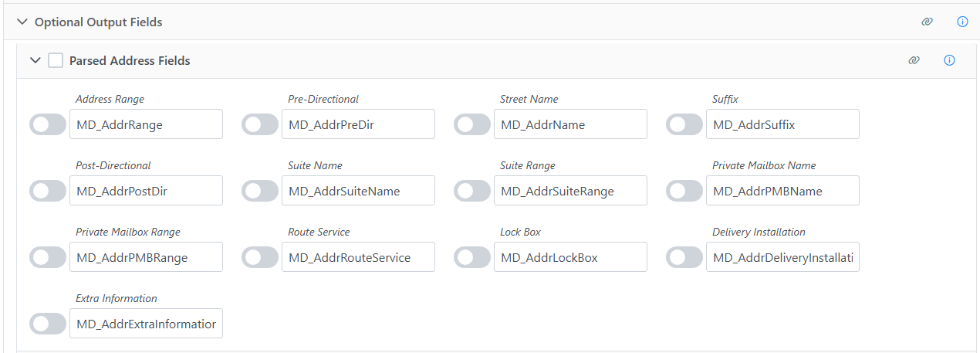Click the MD_AddrLockBox input field
The height and width of the screenshot is (353, 980).
coord(570,257)
